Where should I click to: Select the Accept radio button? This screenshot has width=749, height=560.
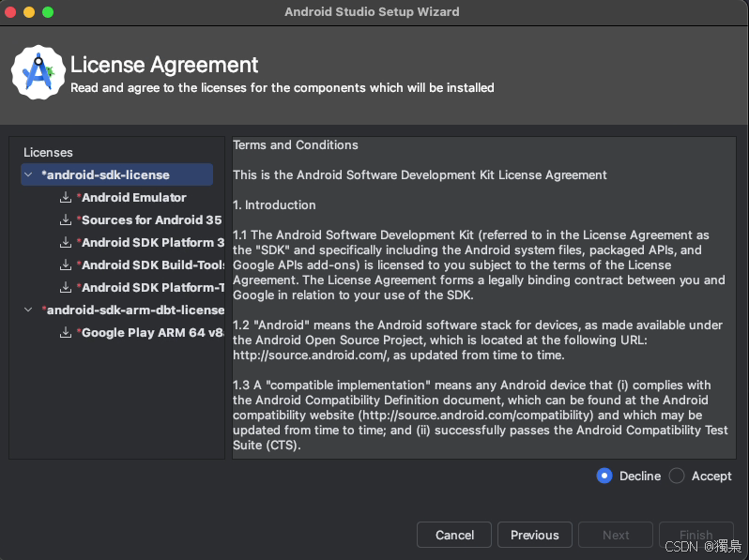pyautogui.click(x=678, y=477)
